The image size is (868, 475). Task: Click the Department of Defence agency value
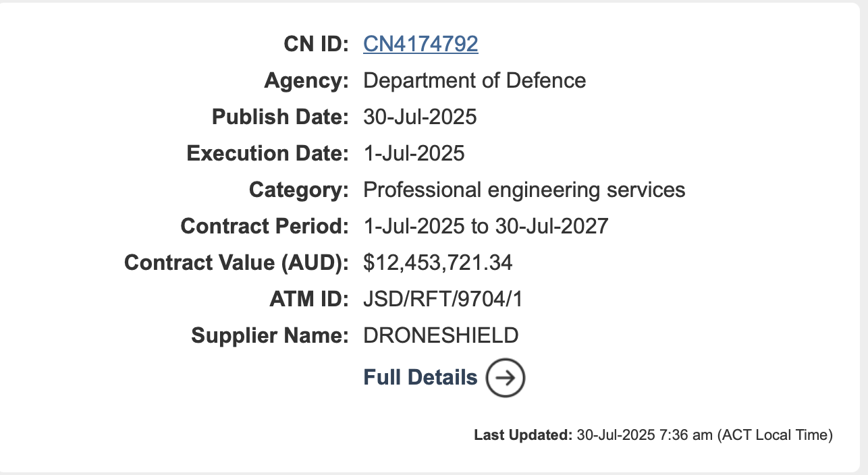pos(474,81)
